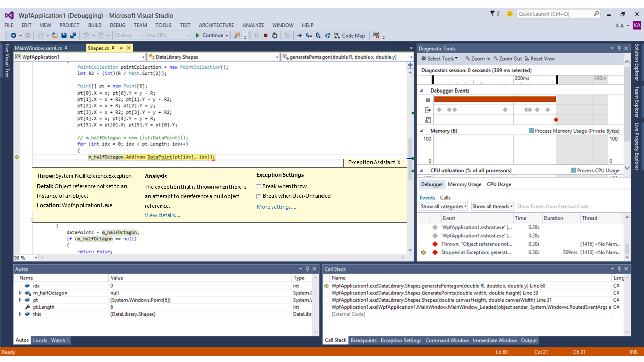Enable the Break when throw checkbox
644x362 pixels.
click(259, 187)
